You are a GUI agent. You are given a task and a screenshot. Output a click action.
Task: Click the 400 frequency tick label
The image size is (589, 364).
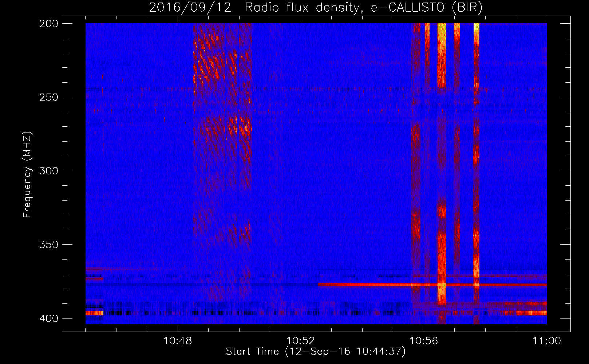48,318
